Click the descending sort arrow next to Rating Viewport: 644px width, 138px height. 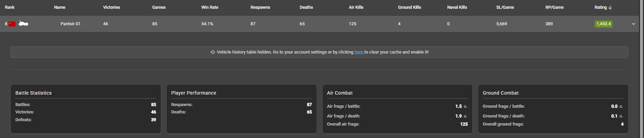pyautogui.click(x=610, y=7)
